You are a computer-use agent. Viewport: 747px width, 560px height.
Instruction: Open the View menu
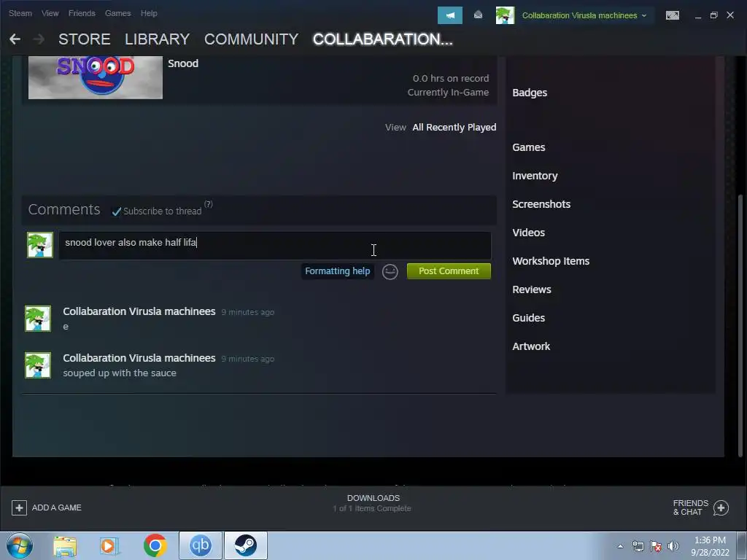pyautogui.click(x=50, y=13)
